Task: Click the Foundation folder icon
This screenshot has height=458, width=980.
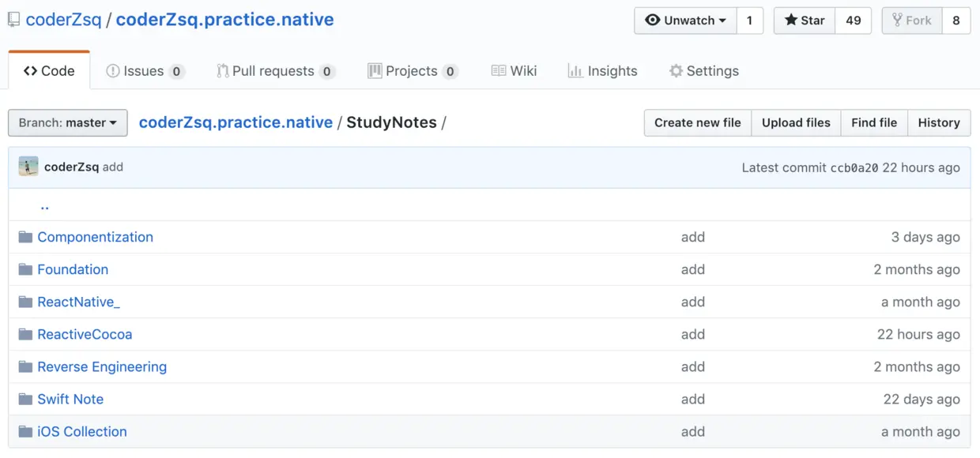Action: click(25, 269)
